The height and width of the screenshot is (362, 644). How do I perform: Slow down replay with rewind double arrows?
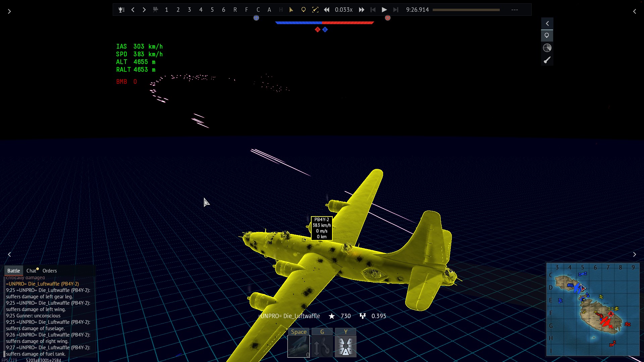[x=327, y=10]
